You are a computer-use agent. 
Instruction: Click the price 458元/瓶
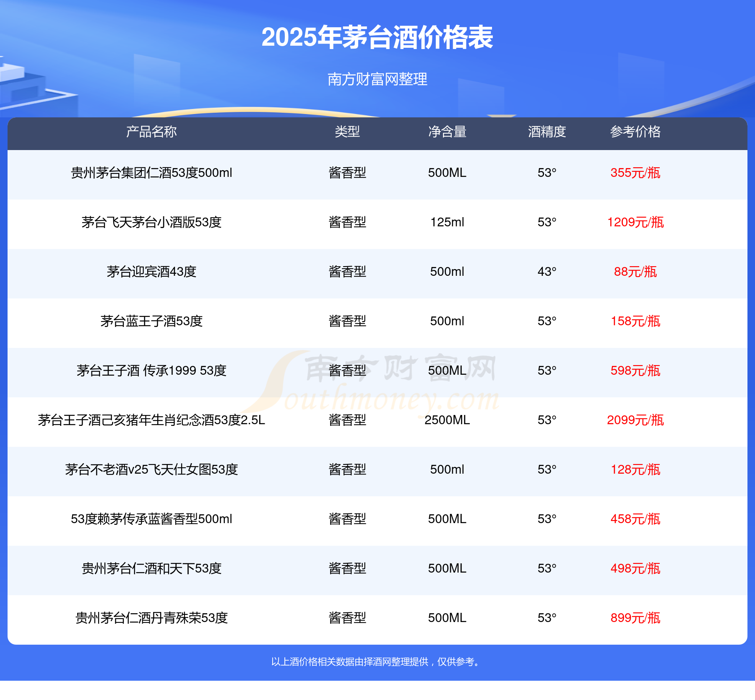(x=635, y=519)
